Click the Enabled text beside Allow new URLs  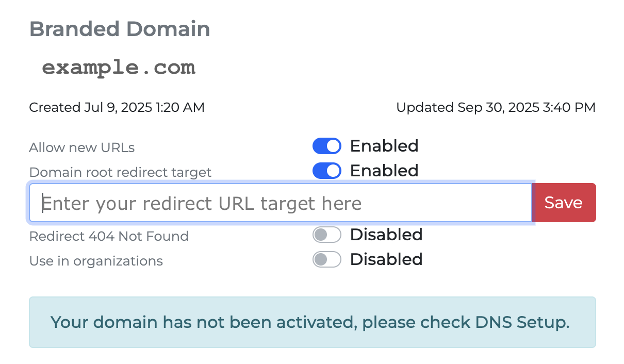coord(384,146)
